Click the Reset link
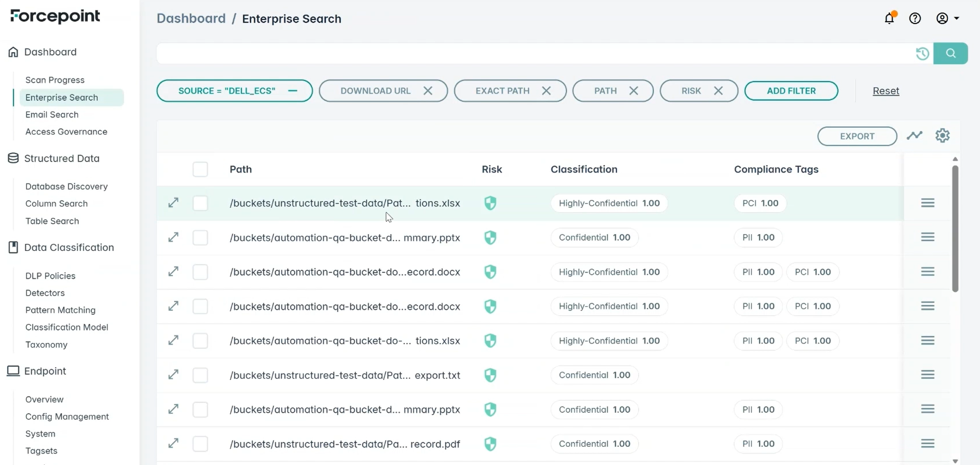 886,91
